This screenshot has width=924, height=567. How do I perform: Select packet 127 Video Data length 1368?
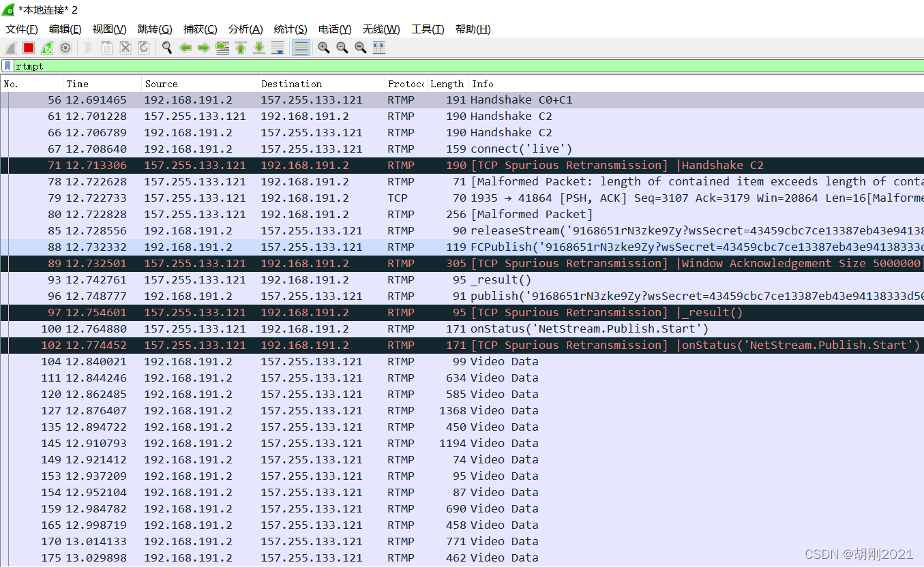(x=462, y=411)
